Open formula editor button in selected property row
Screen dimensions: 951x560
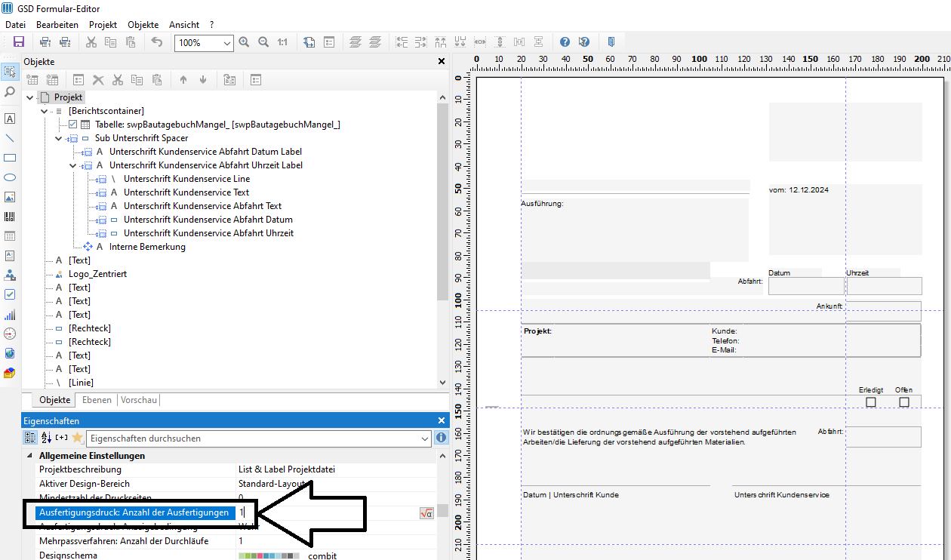point(426,513)
